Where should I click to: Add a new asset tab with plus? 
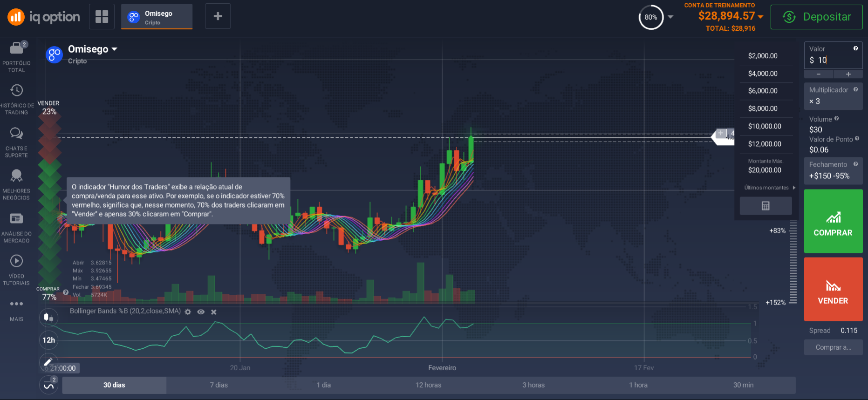pyautogui.click(x=218, y=16)
